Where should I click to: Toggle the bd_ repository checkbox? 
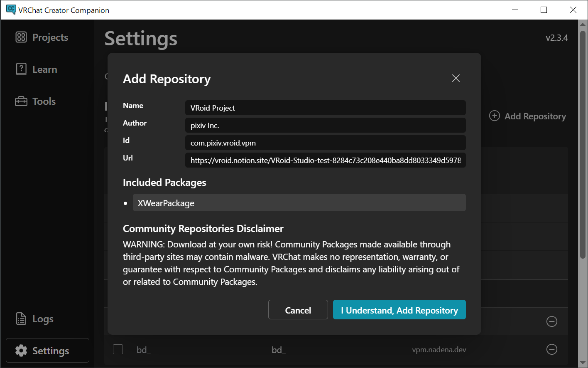pyautogui.click(x=118, y=349)
